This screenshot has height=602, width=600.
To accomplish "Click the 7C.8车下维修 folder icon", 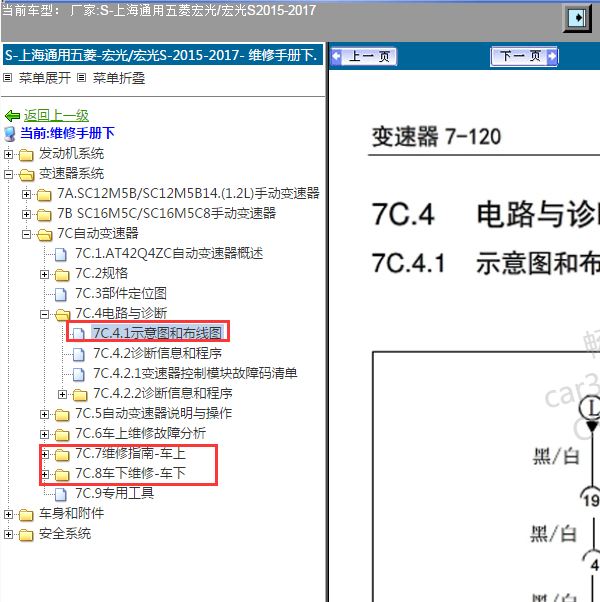I will pos(62,475).
